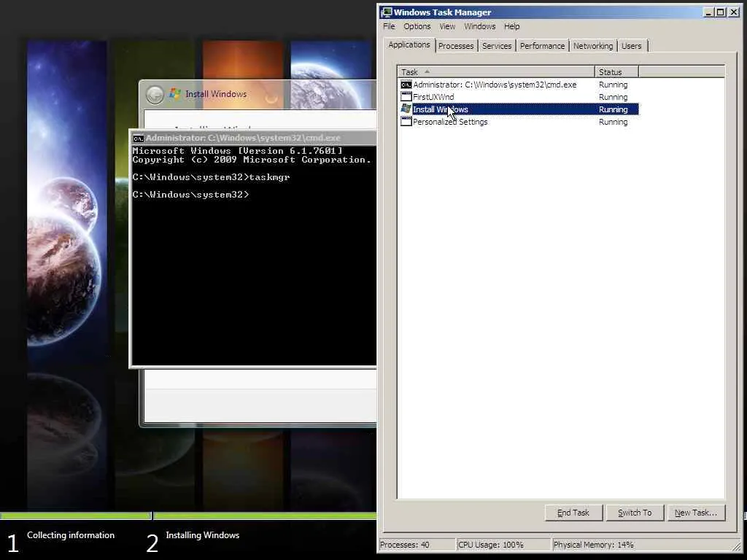Screen dimensions: 747x560
Task: Click the CPU Usage: 100% status bar entry
Action: (503, 544)
